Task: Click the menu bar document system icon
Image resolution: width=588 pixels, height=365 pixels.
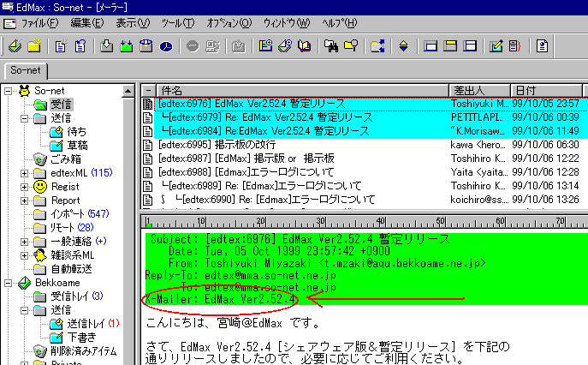Action: tap(9, 24)
